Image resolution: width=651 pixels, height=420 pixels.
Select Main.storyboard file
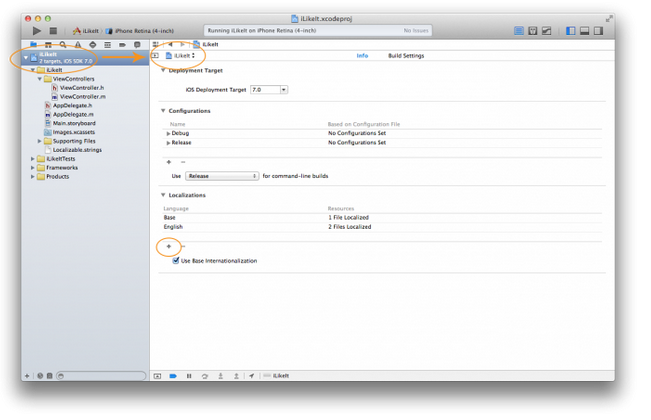click(71, 123)
